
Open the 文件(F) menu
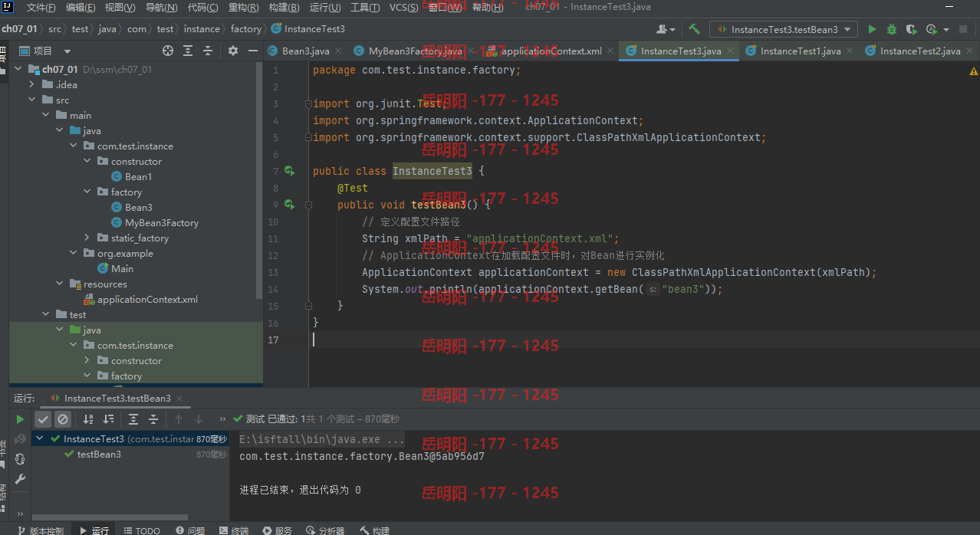[41, 8]
